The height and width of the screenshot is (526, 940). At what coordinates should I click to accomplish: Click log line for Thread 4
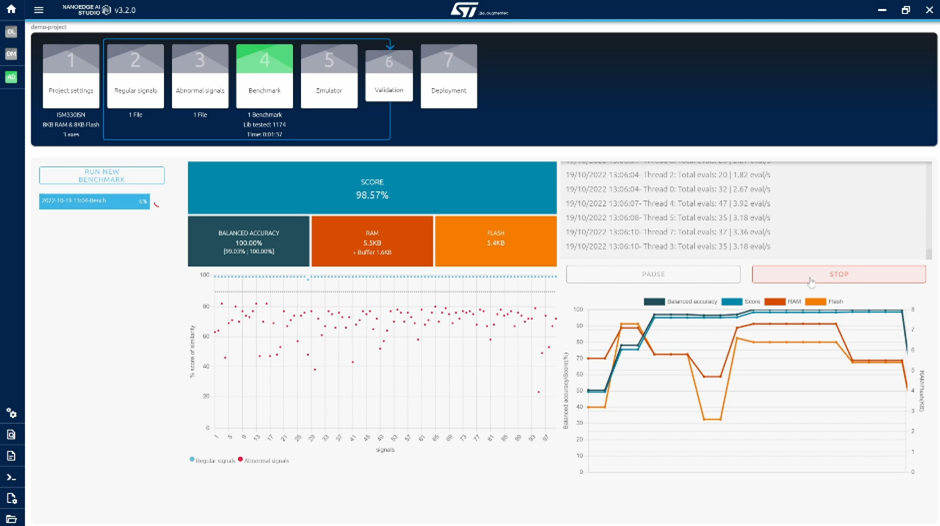click(x=668, y=204)
